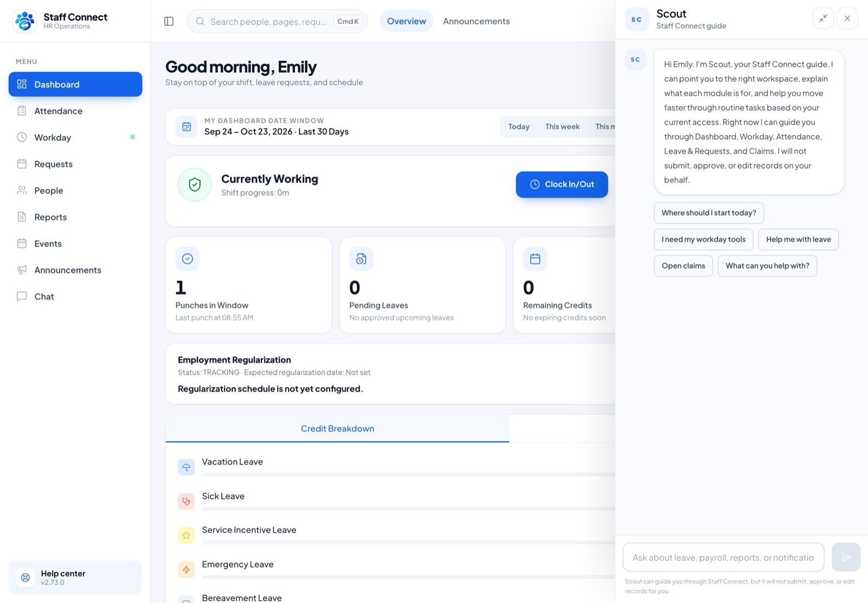Viewport: 868px width, 603px height.
Task: Open the Dashboard menu item
Action: point(75,84)
